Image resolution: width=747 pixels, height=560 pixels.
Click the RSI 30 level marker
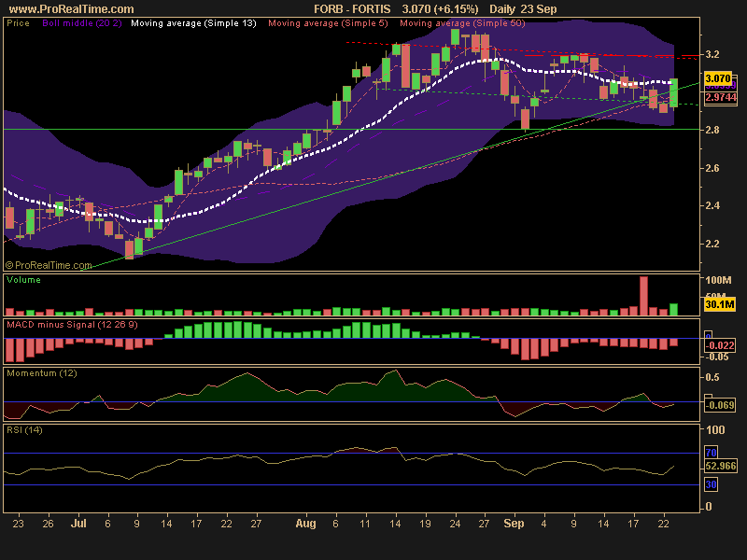(711, 484)
